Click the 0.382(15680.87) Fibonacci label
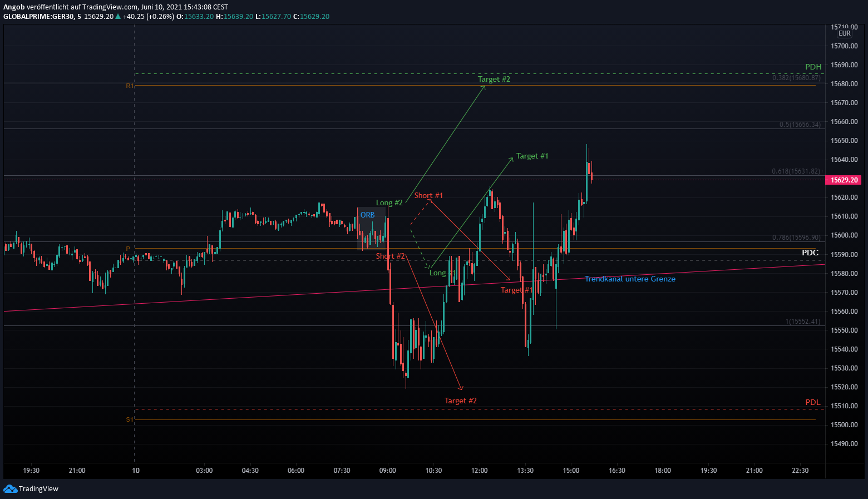This screenshot has width=868, height=499. point(796,78)
